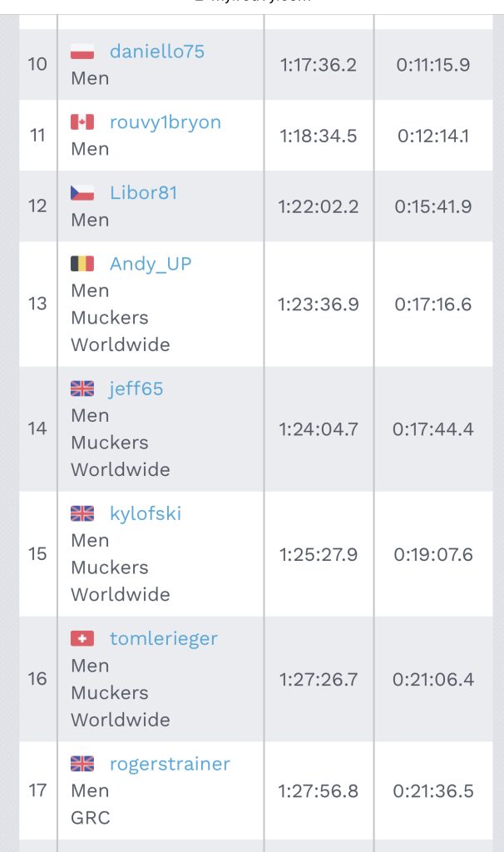Click finish time 1:17:36.2
Screen dimensions: 504x852
[319, 65]
